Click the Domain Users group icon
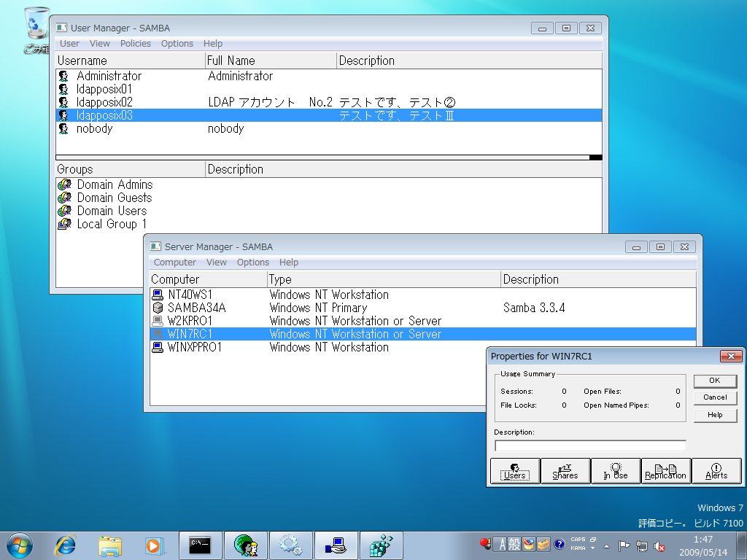This screenshot has width=747, height=560. 64,211
